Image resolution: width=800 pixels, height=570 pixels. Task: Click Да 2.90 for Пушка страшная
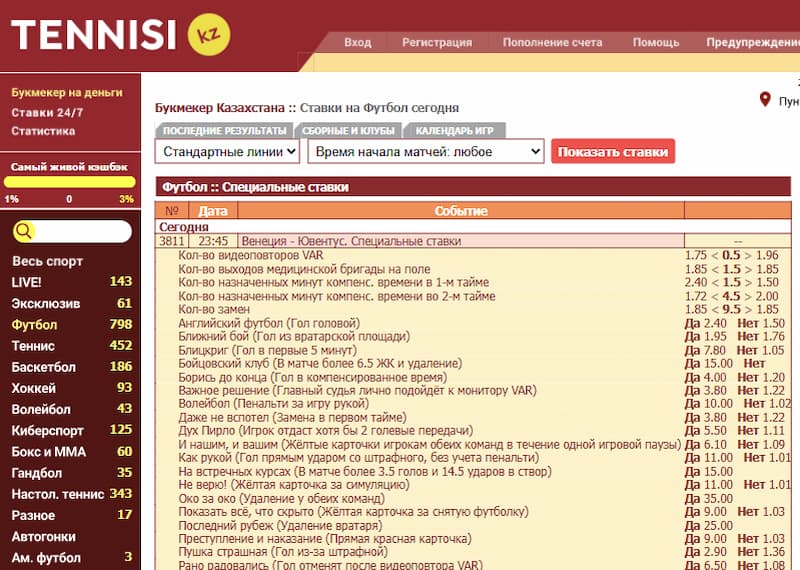(x=706, y=552)
